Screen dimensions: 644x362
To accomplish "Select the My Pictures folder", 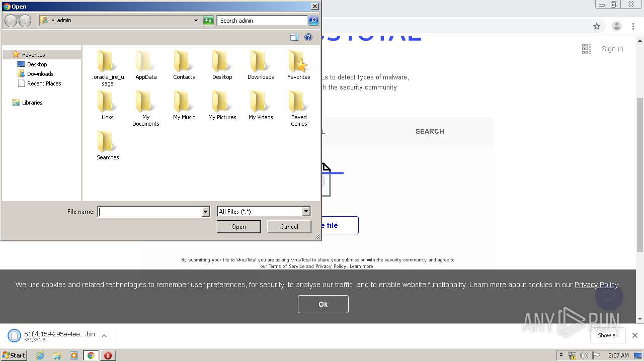I will click(x=222, y=106).
